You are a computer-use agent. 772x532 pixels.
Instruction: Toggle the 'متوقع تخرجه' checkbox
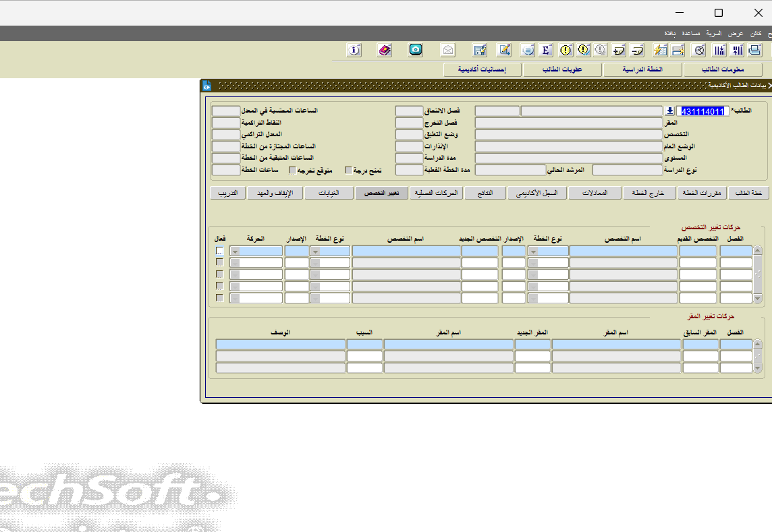(x=292, y=171)
